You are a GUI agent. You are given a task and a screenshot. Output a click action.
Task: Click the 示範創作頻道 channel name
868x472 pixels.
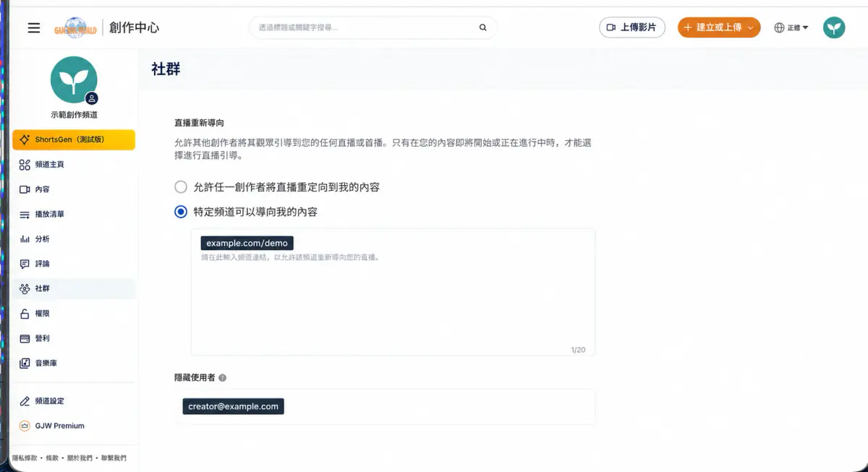click(x=74, y=115)
